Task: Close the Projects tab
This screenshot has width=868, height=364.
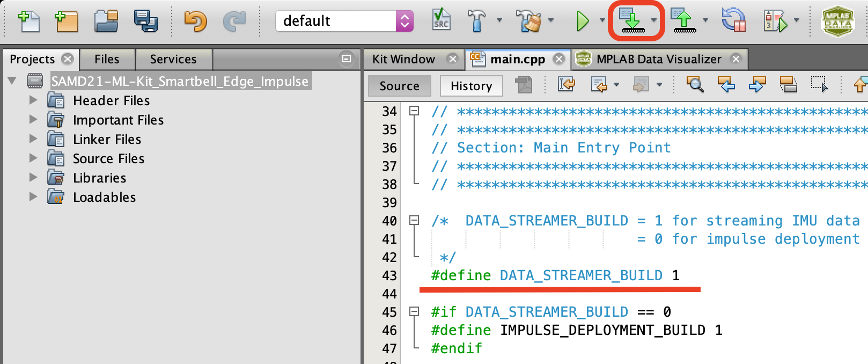Action: (x=68, y=59)
